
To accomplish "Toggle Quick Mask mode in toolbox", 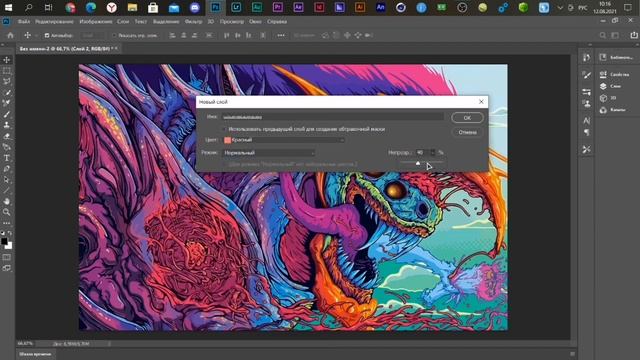I will click(x=7, y=258).
